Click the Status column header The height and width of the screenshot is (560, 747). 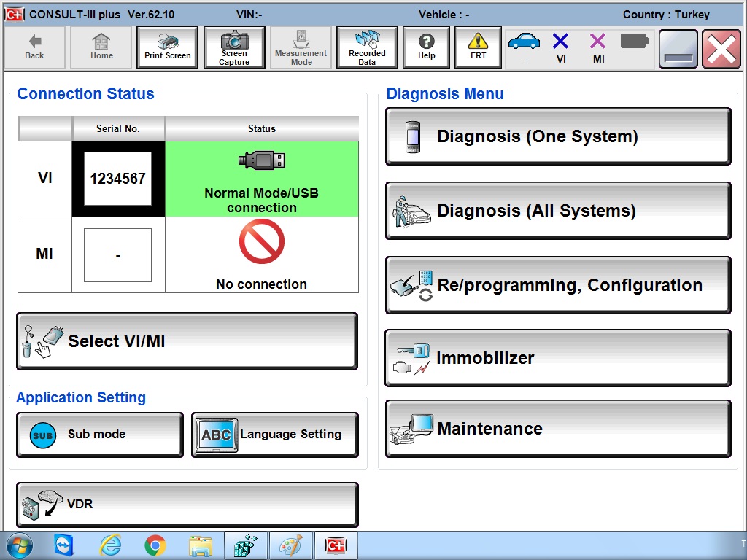click(x=262, y=128)
